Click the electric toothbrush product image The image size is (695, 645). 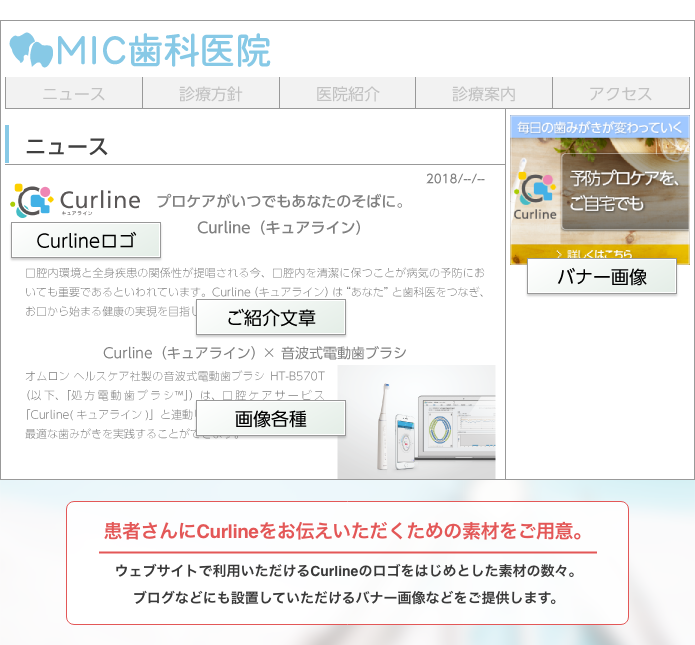416,422
